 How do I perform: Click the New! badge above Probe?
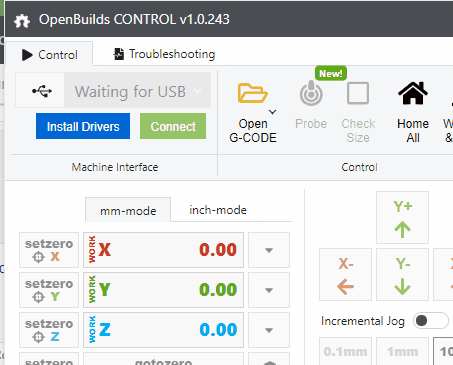click(331, 73)
